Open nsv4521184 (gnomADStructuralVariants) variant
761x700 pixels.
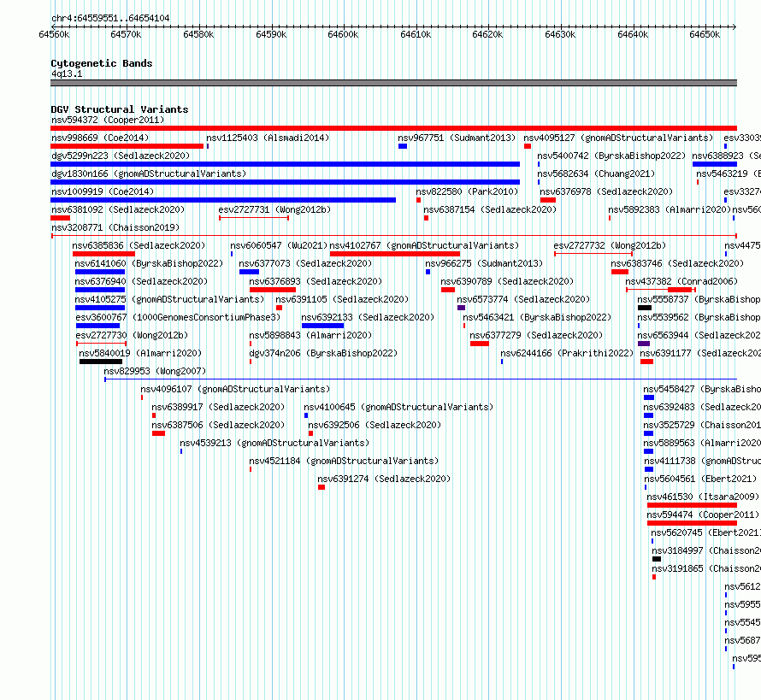coord(344,461)
